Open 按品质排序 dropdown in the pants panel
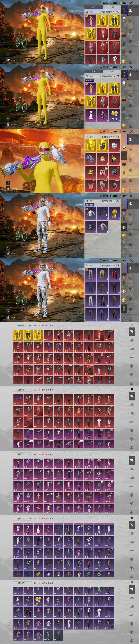Viewport: 139px width, 644px height. pos(108,266)
